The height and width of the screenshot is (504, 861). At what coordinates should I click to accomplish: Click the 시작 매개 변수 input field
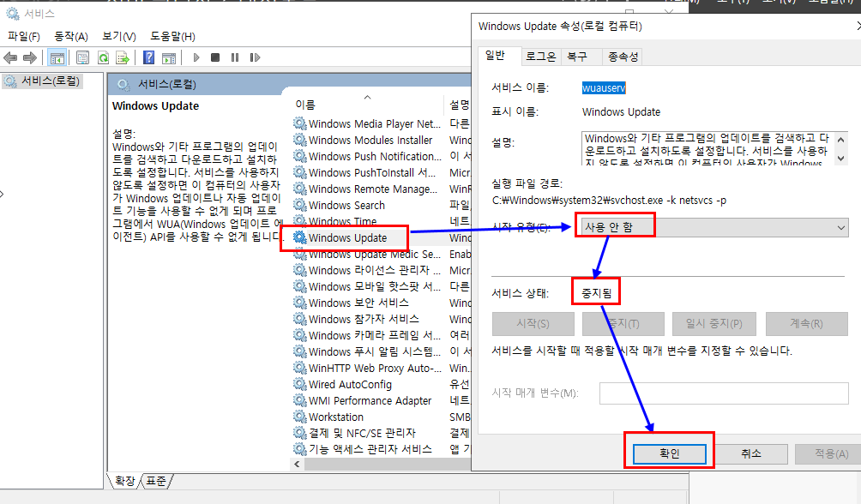(724, 393)
